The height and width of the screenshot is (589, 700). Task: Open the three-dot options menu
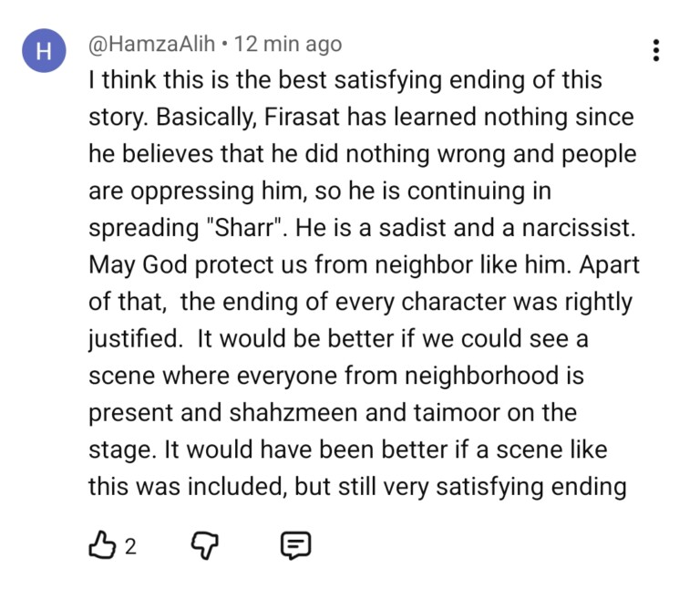pos(655,50)
